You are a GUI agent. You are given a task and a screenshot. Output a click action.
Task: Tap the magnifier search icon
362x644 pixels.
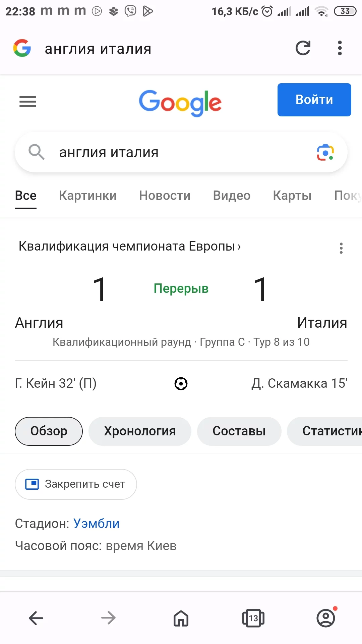(36, 152)
